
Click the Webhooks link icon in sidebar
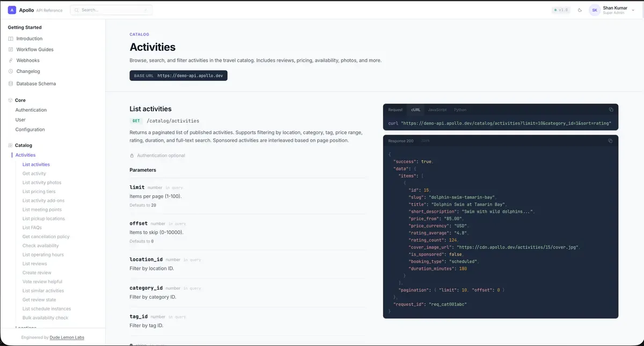10,60
